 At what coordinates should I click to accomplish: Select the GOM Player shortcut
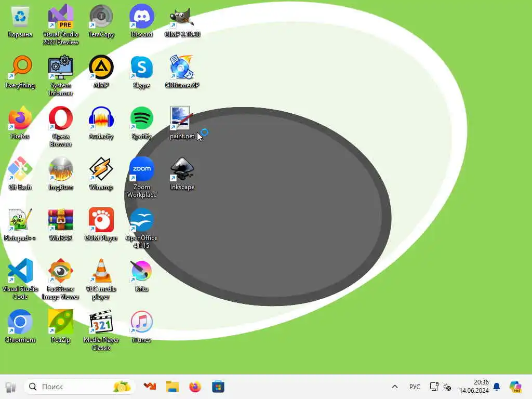coord(101,224)
